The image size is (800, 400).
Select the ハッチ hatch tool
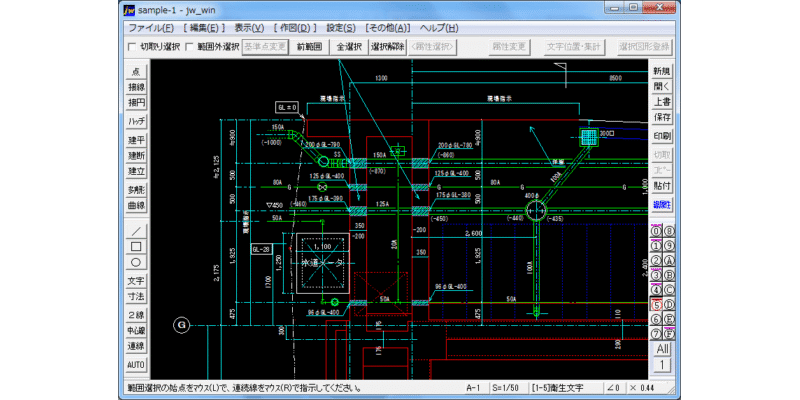coord(136,121)
